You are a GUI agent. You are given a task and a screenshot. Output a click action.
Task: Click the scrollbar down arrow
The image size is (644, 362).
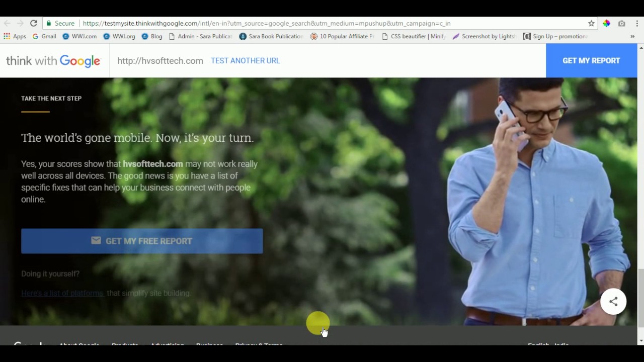click(640, 341)
